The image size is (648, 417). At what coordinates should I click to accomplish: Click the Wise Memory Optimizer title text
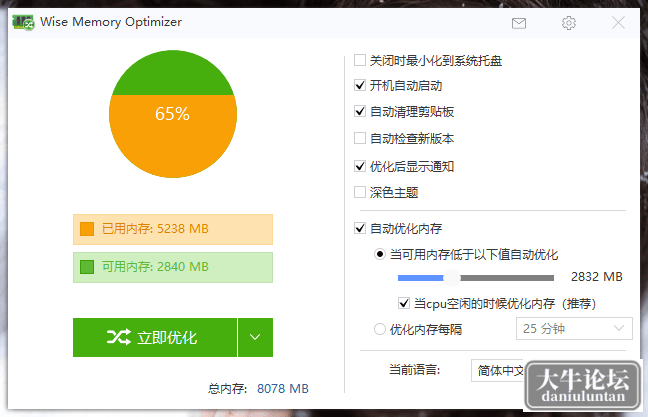[x=111, y=22]
